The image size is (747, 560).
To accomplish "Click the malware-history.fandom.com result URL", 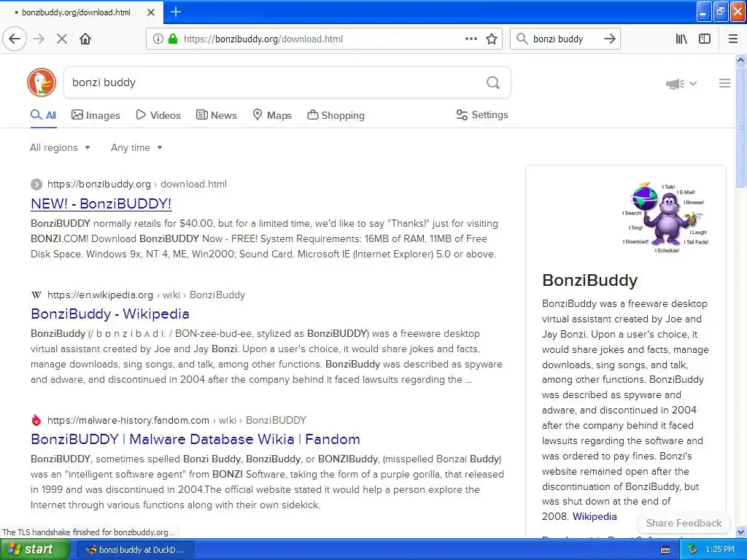I will pos(177,420).
